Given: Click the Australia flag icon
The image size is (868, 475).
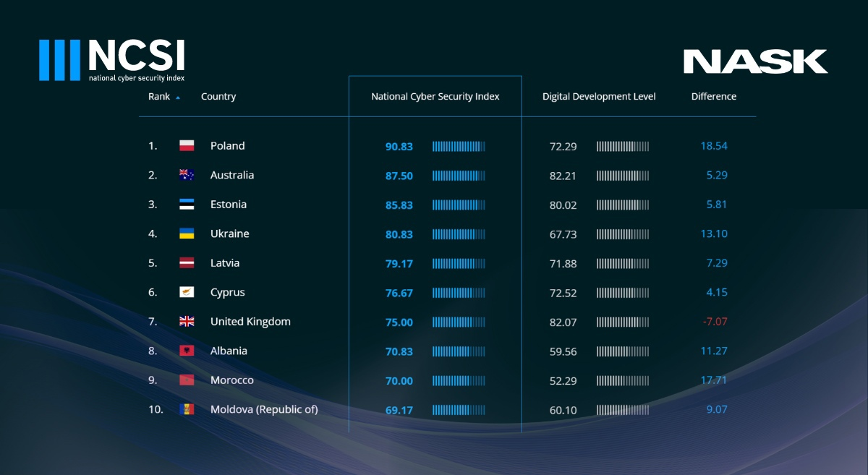Looking at the screenshot, I should [187, 175].
